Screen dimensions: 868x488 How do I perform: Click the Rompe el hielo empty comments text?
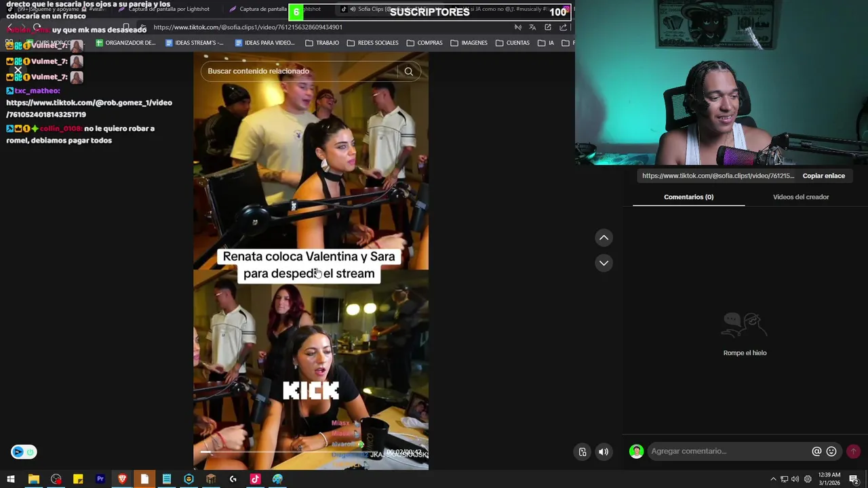point(745,353)
